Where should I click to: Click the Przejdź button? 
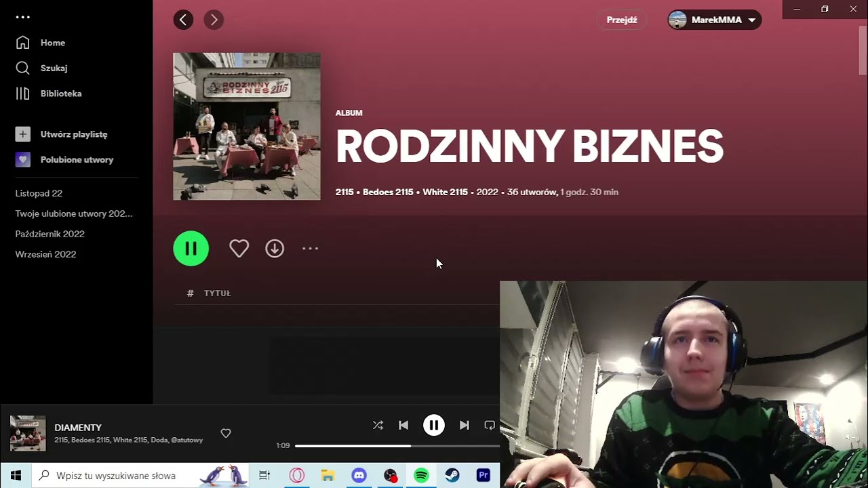tap(622, 20)
